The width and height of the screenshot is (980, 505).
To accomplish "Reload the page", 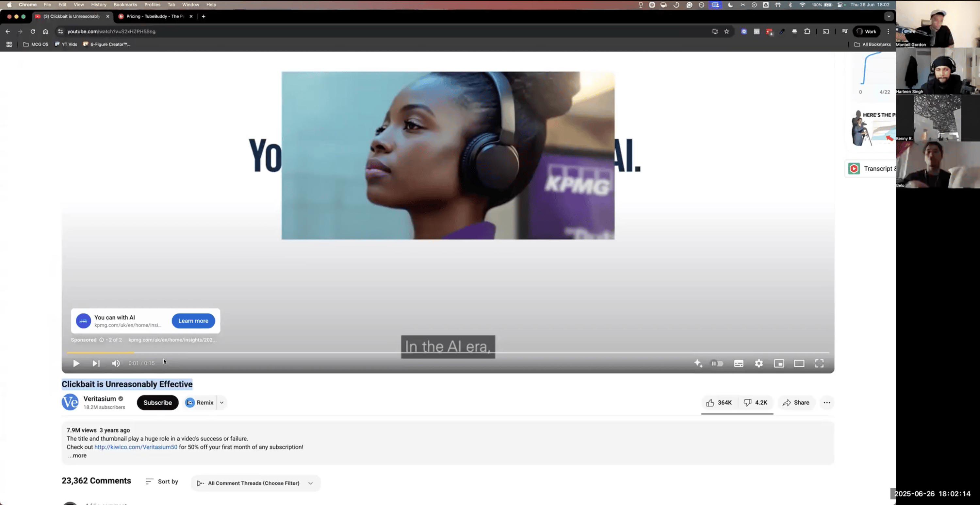I will [x=33, y=32].
